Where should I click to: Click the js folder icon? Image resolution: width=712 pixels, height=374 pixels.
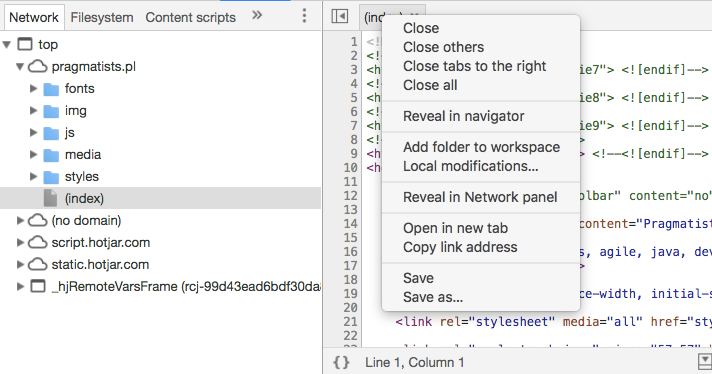click(x=51, y=133)
